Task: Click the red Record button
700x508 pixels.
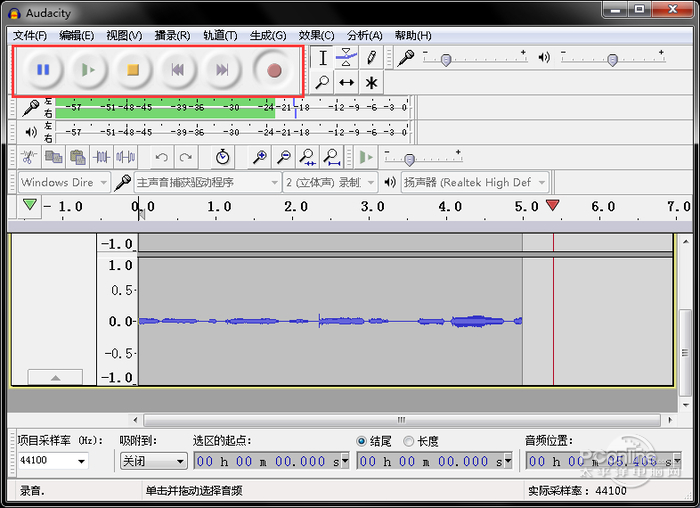Action: click(274, 70)
